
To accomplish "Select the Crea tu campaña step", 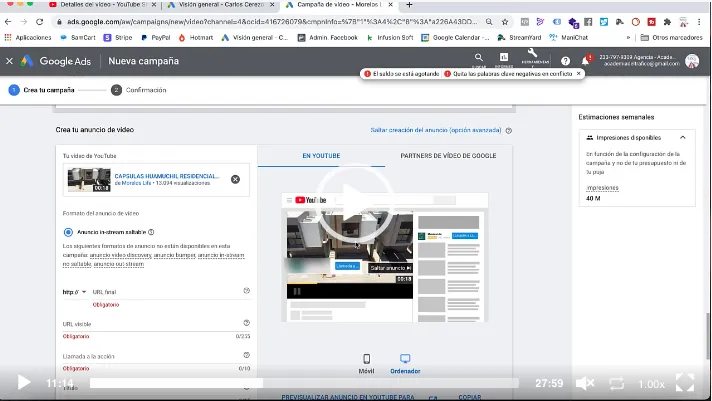I will 41,90.
